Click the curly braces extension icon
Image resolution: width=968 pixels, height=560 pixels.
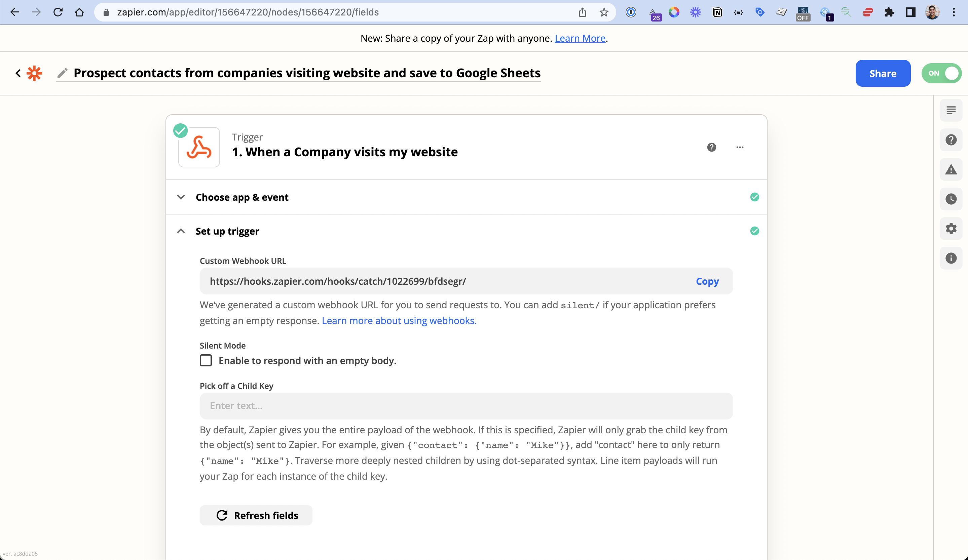(738, 12)
